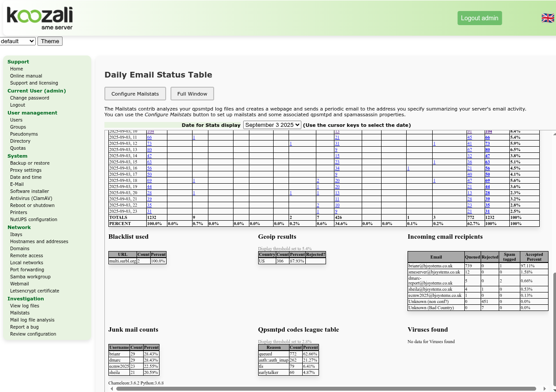Click the vertical scrollbar thumb

click(554, 328)
